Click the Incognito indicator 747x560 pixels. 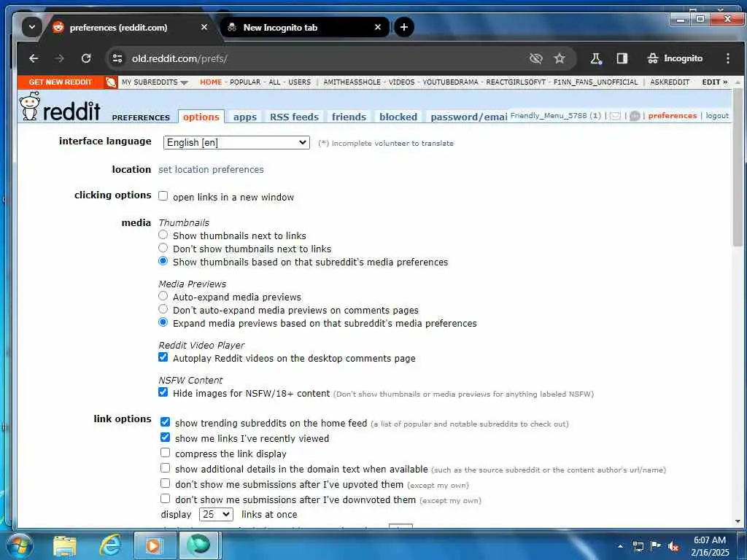coord(675,58)
